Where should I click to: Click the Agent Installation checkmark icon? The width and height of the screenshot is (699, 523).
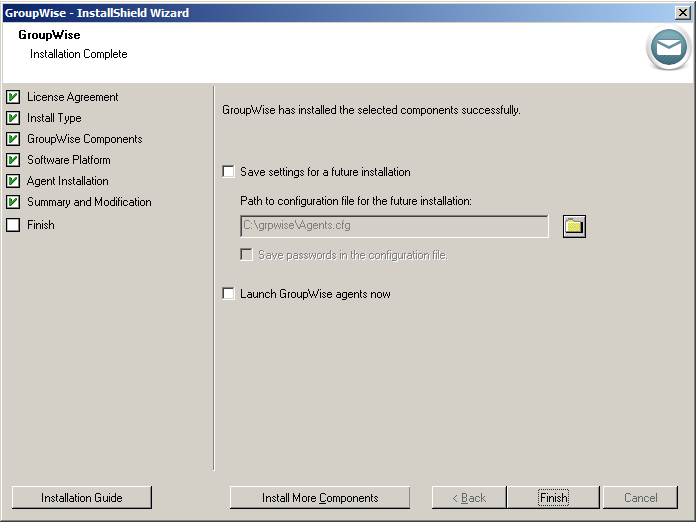pos(13,181)
